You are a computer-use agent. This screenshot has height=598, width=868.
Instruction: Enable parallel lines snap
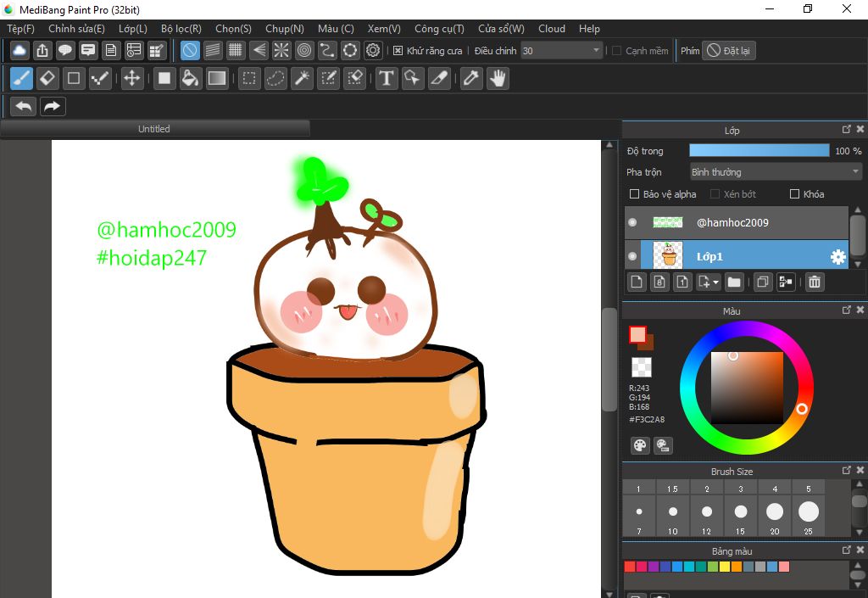(213, 50)
